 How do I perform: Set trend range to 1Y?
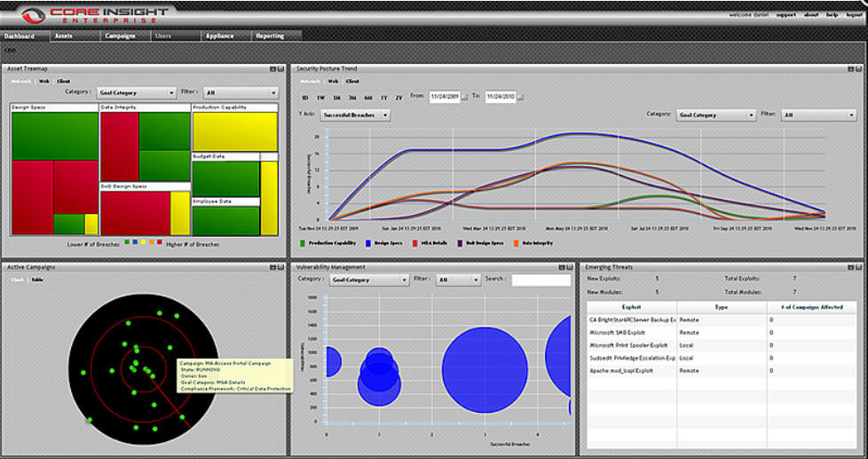[x=383, y=98]
